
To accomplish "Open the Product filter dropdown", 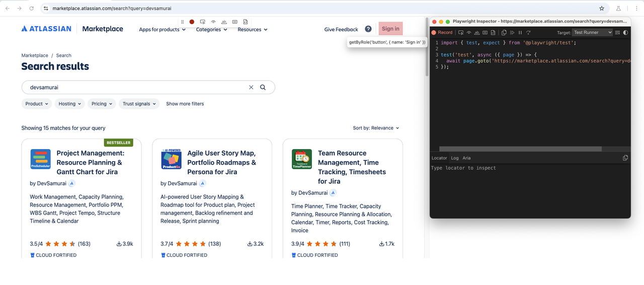I will [37, 104].
